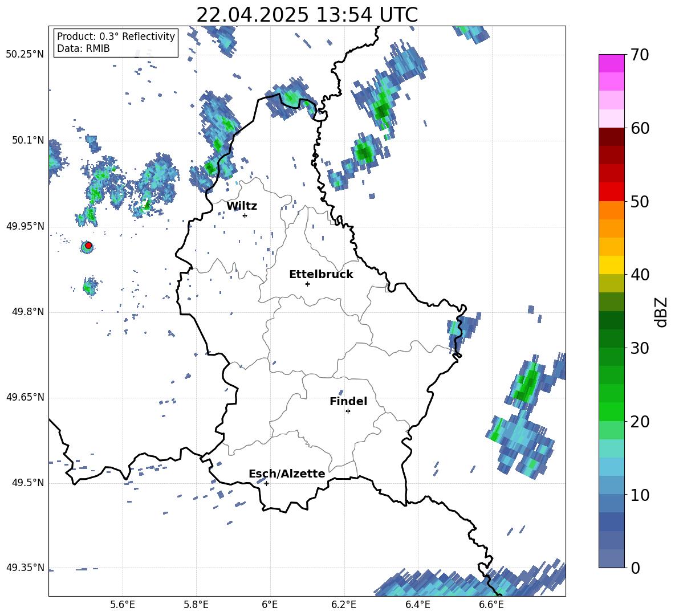Click the 6°E longitude label
This screenshot has width=675, height=616.
(270, 605)
